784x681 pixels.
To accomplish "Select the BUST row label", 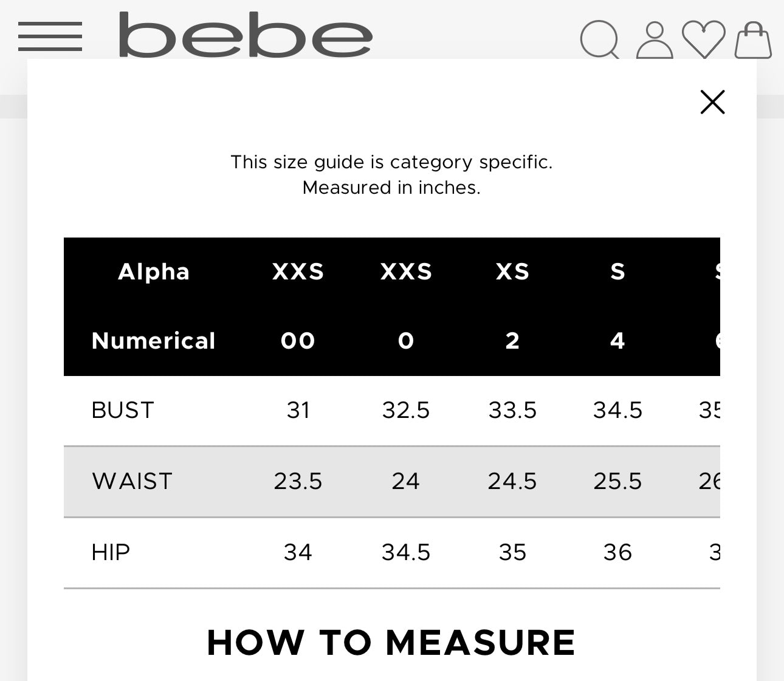I will [123, 410].
